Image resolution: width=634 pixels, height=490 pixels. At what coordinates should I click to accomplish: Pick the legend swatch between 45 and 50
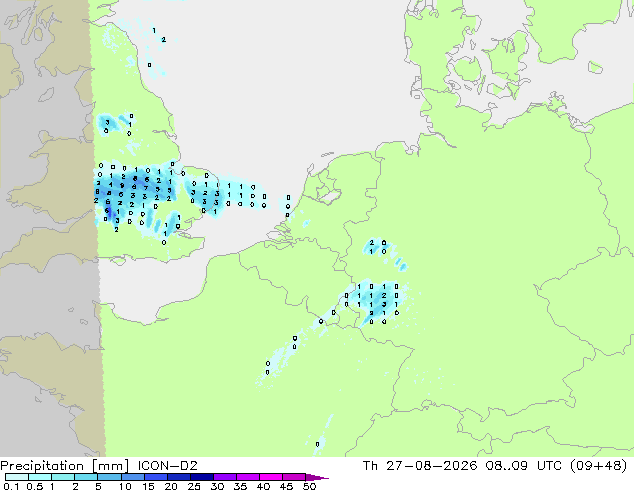click(x=294, y=477)
